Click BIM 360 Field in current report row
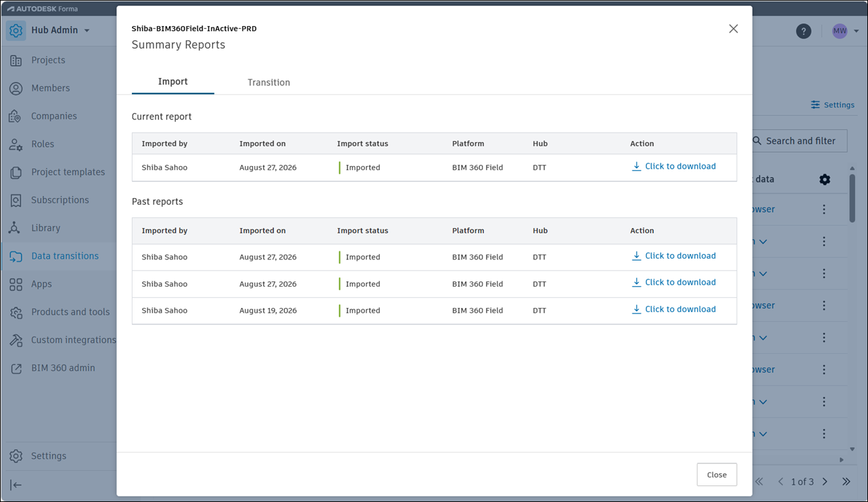The width and height of the screenshot is (868, 502). (x=478, y=168)
